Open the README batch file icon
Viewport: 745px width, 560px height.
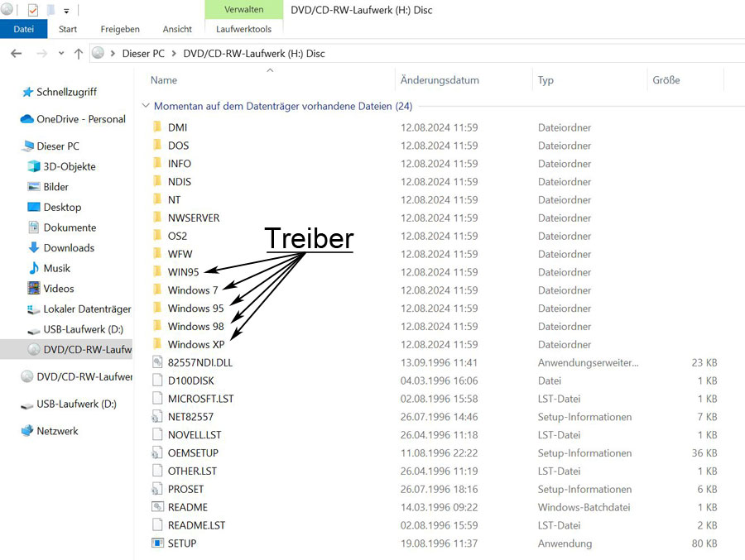(158, 507)
